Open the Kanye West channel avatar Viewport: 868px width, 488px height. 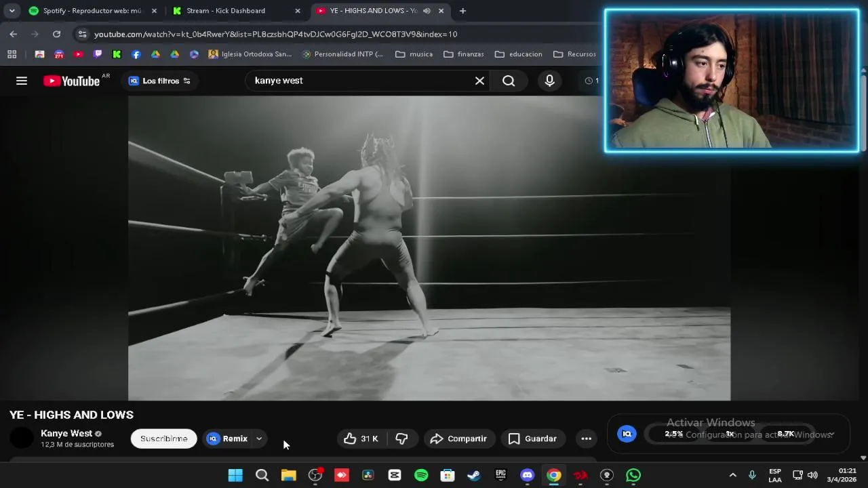point(22,439)
